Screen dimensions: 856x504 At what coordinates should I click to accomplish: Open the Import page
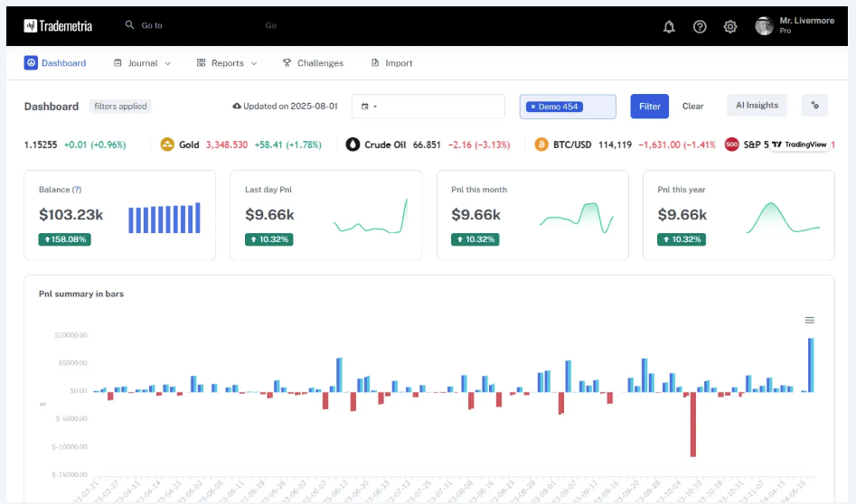pyautogui.click(x=391, y=62)
